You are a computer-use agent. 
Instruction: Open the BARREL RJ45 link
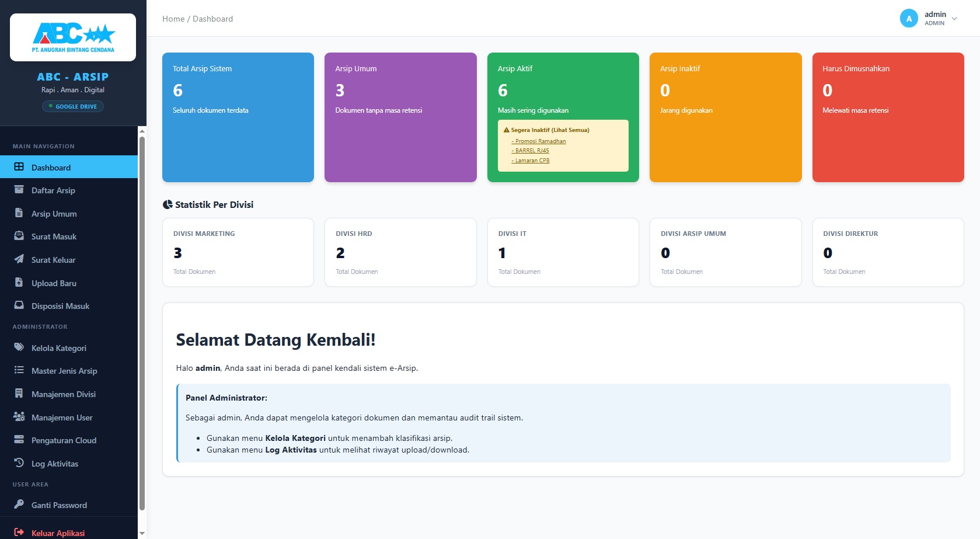coord(530,151)
